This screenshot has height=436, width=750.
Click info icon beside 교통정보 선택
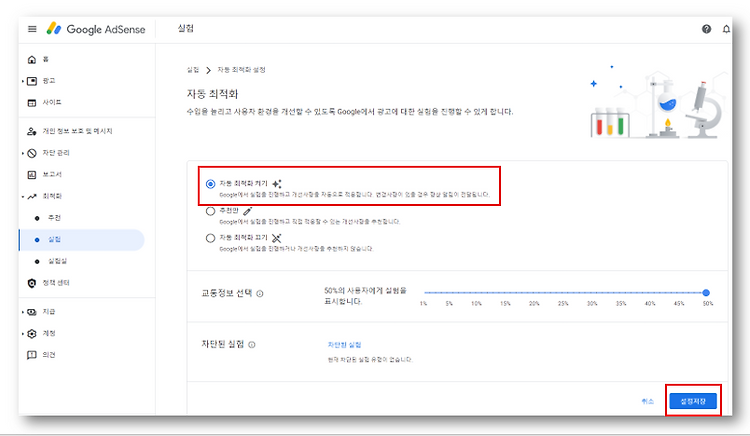(260, 294)
